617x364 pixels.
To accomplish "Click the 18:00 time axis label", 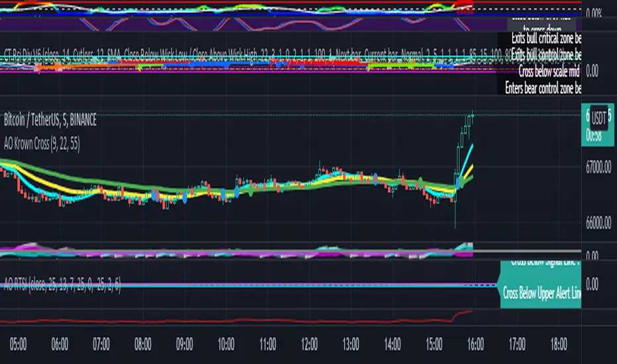I will click(x=559, y=344).
